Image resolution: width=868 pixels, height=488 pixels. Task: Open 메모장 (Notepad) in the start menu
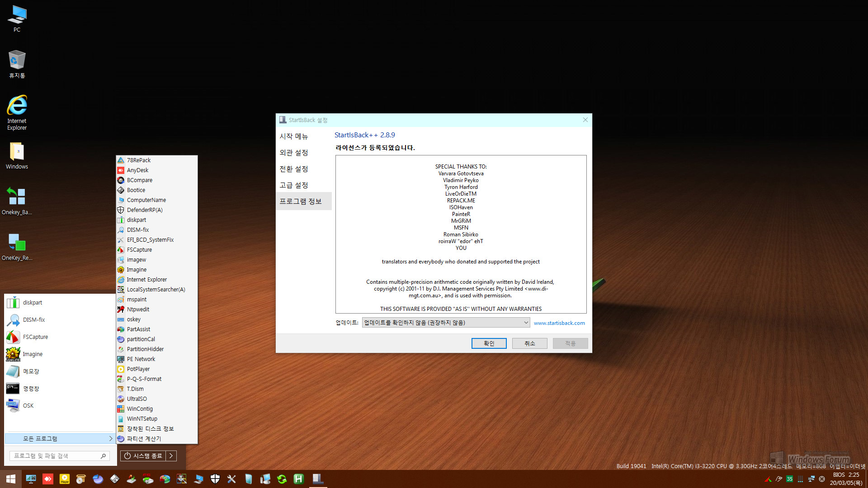pos(60,371)
